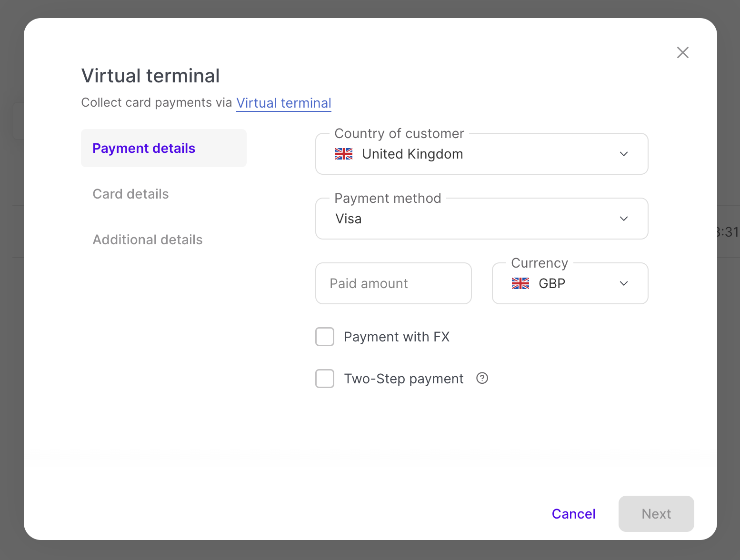Switch to the Card details step
Image resolution: width=740 pixels, height=560 pixels.
[130, 194]
